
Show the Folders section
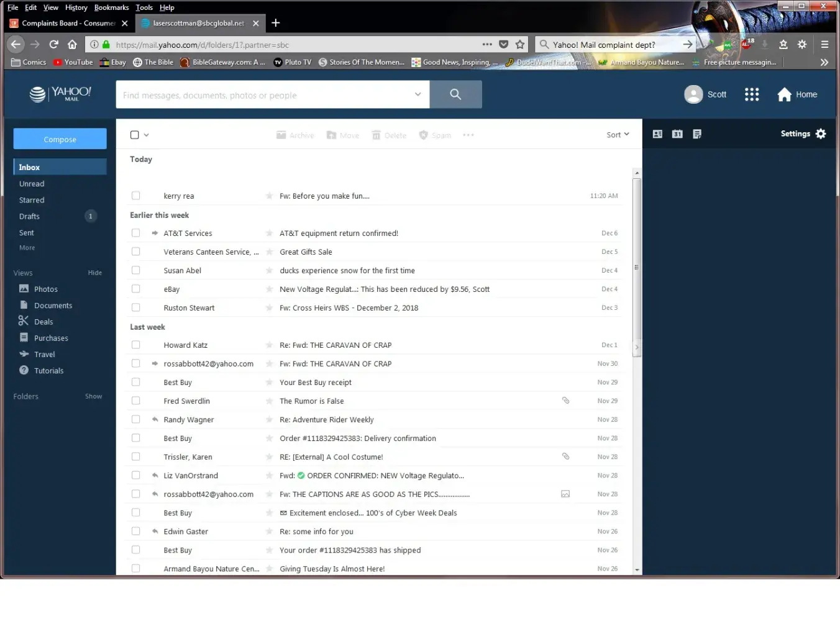click(x=94, y=396)
